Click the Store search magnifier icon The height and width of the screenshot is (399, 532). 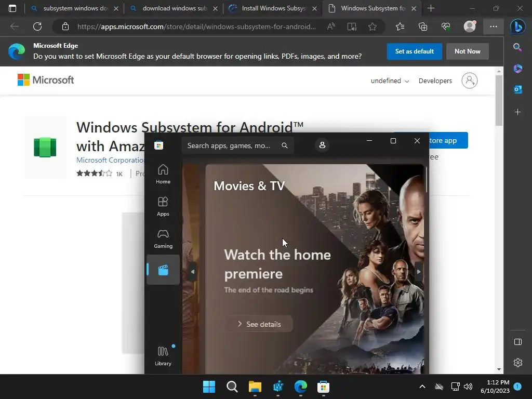284,145
